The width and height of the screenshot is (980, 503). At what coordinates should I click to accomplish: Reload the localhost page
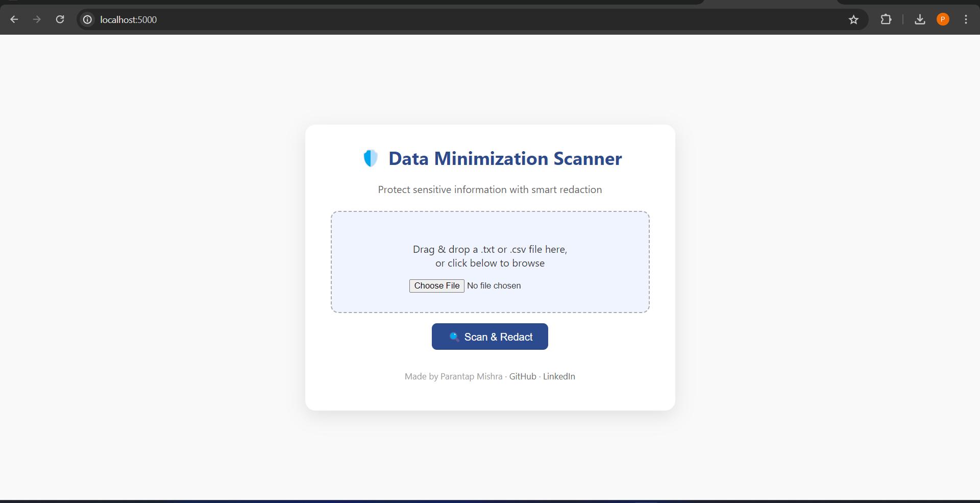(x=60, y=19)
